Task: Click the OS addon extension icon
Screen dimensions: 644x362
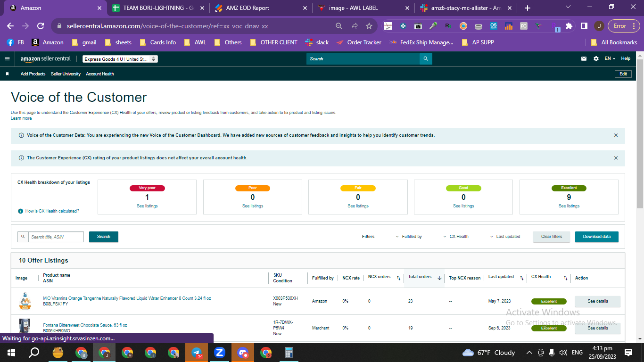Action: click(x=494, y=26)
